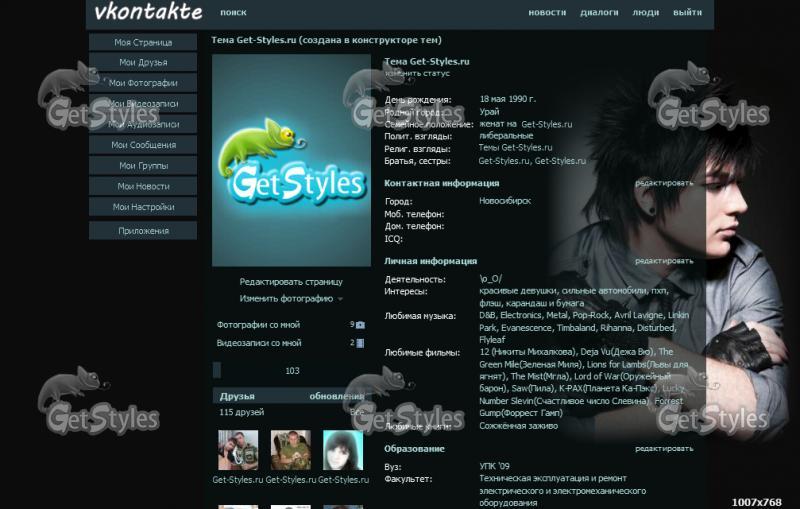Click the Образование heading

(414, 449)
